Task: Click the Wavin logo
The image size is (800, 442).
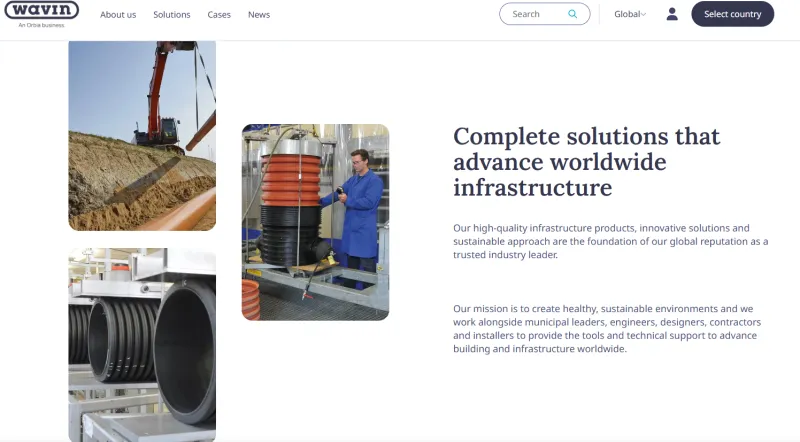Action: 41,10
